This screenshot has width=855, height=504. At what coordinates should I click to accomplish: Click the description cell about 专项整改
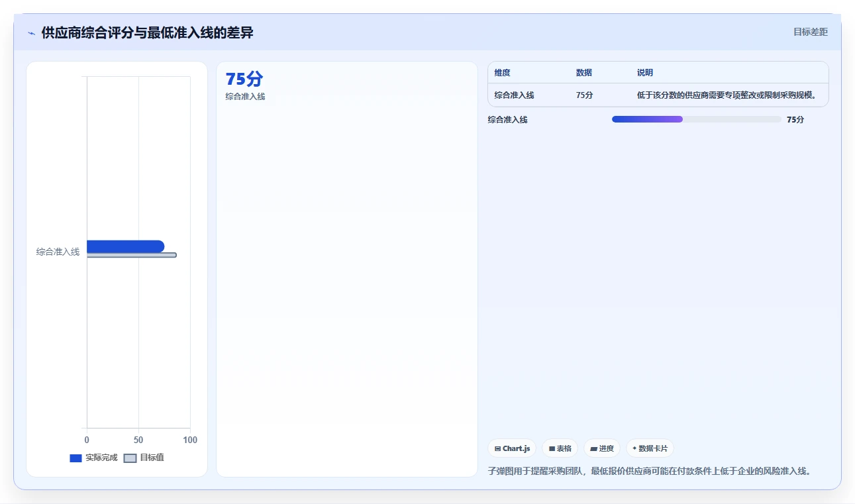point(727,95)
